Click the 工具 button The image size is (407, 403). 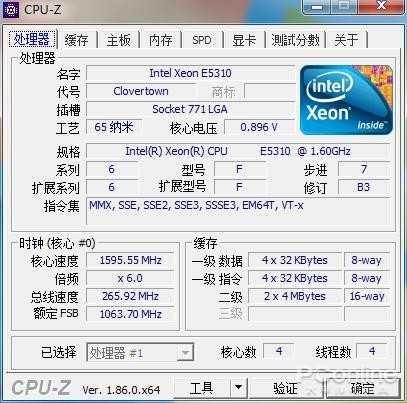click(202, 387)
